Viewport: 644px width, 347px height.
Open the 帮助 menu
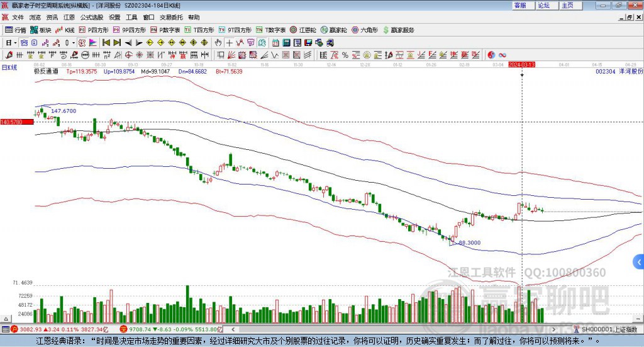(x=194, y=17)
